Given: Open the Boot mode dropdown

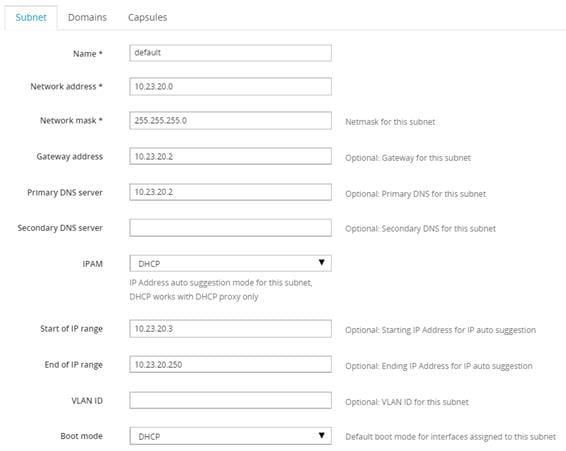Looking at the screenshot, I should pos(230,436).
